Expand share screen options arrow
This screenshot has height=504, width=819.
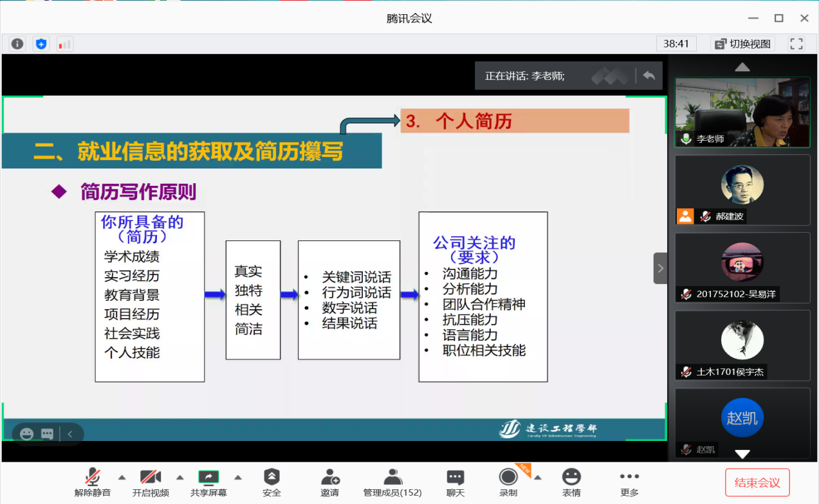click(x=238, y=477)
